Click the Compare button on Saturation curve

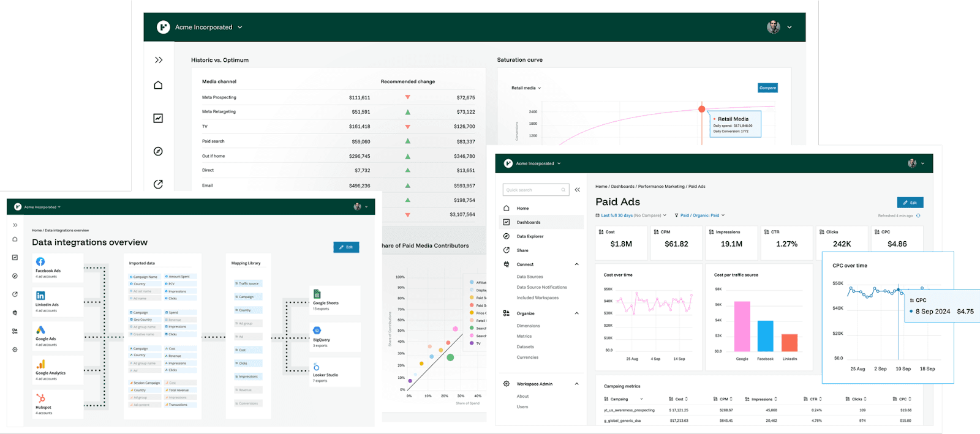[x=767, y=88]
